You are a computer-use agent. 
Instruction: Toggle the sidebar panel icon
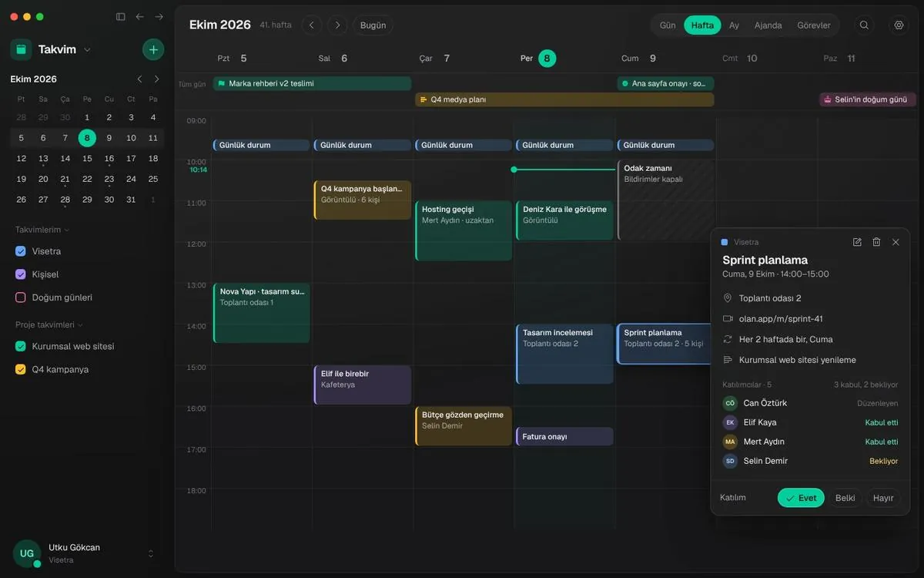[120, 16]
